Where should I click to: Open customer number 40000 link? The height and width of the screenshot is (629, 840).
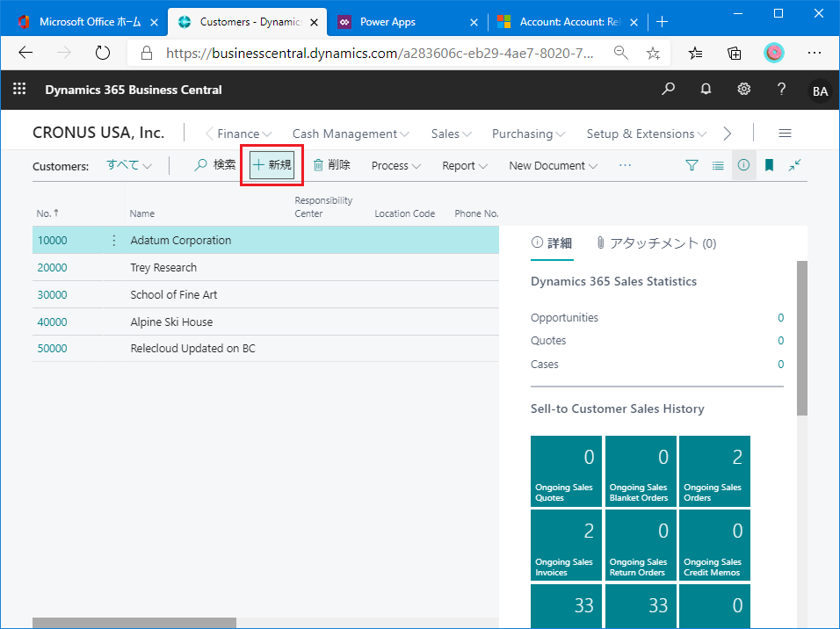click(53, 322)
